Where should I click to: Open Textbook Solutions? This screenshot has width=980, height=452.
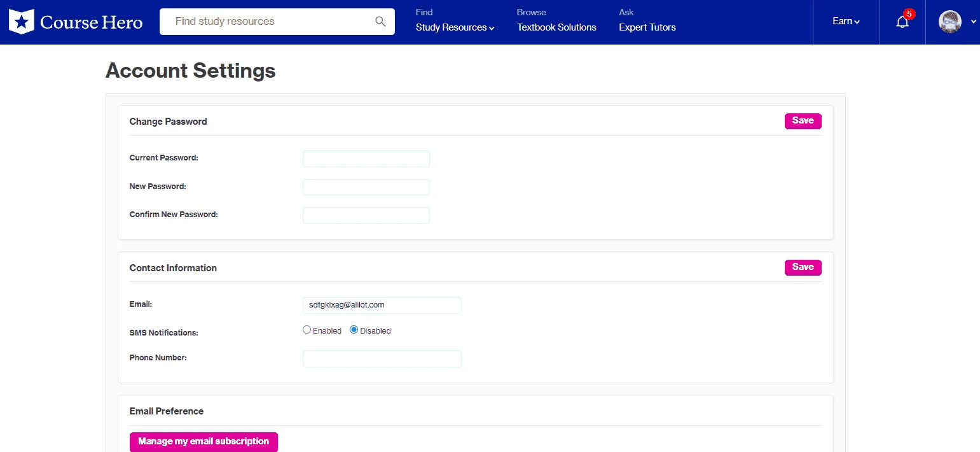556,27
